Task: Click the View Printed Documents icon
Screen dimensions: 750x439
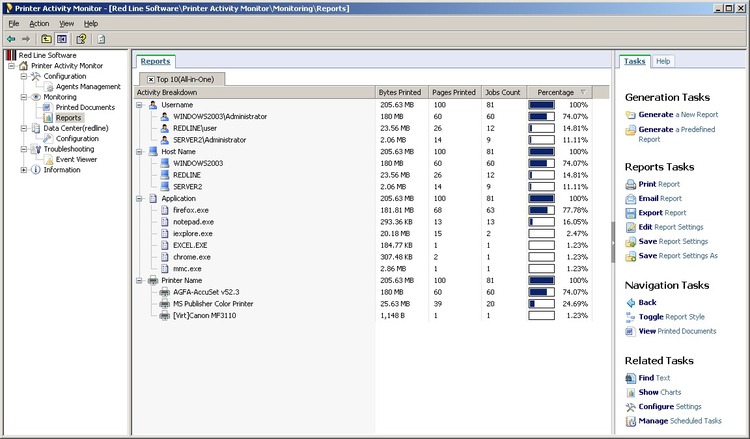Action: tap(630, 331)
